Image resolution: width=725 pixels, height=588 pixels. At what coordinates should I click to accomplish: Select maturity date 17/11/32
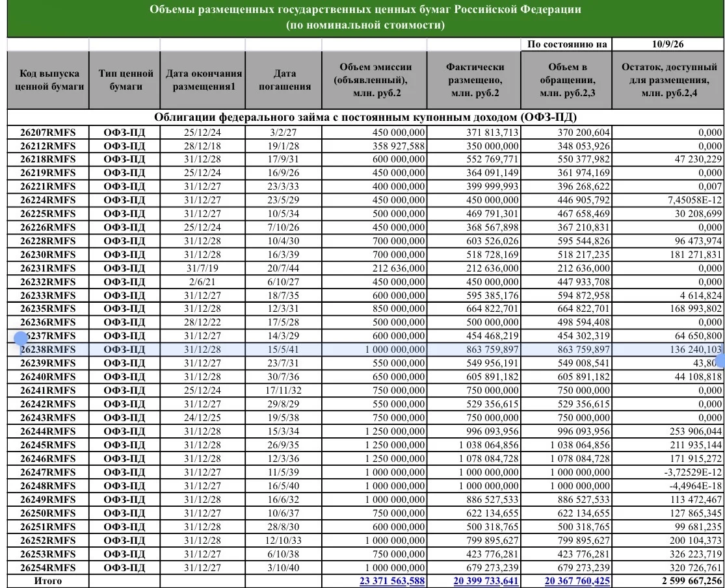coord(283,390)
